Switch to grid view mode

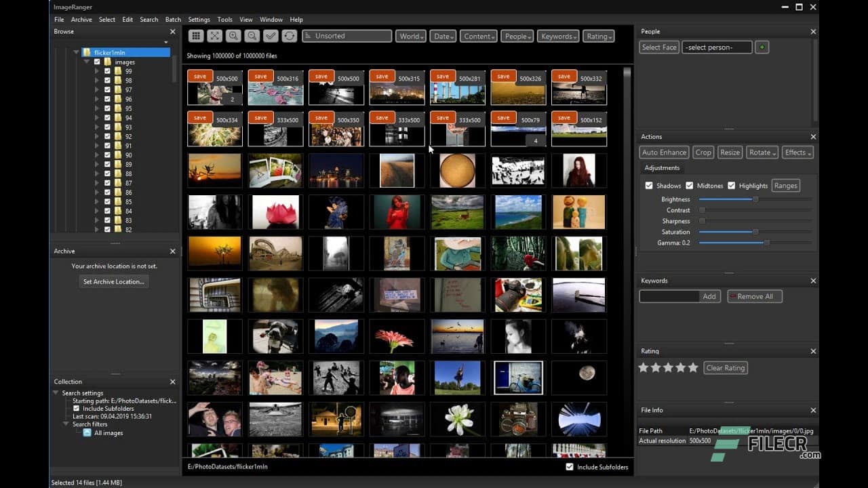[x=196, y=35]
